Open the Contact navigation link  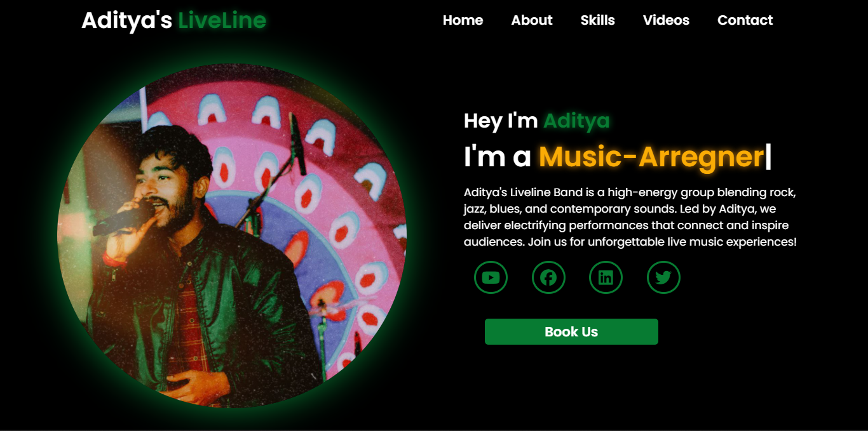[745, 20]
